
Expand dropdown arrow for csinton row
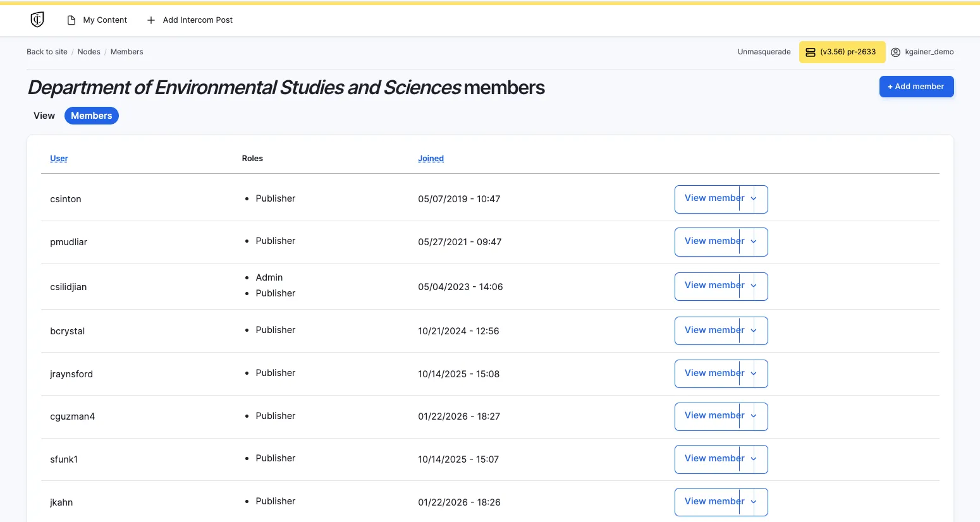tap(754, 199)
